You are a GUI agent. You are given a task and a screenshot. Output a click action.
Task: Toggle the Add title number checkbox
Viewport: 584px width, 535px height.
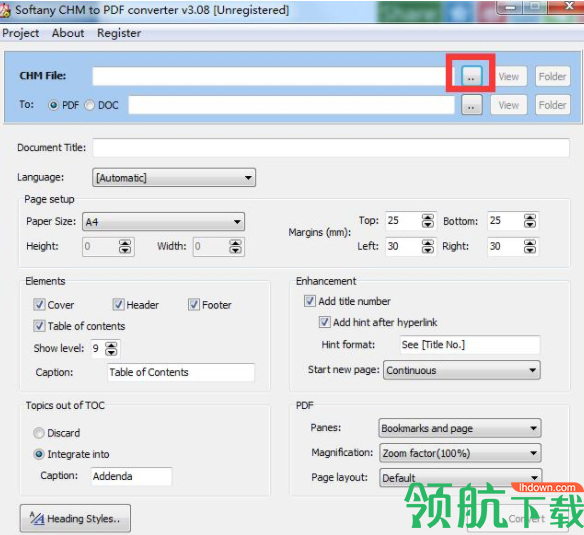pyautogui.click(x=310, y=301)
